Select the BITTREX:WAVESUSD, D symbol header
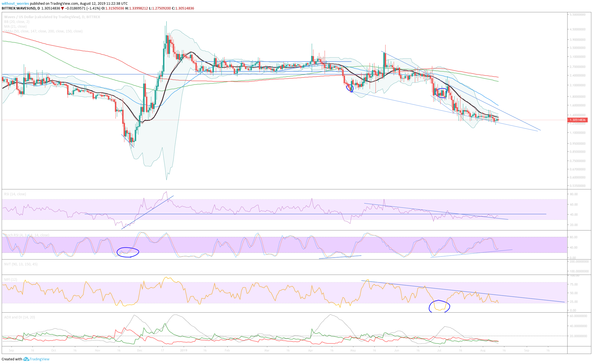Viewport: 593px width, 364px height. [x=21, y=8]
